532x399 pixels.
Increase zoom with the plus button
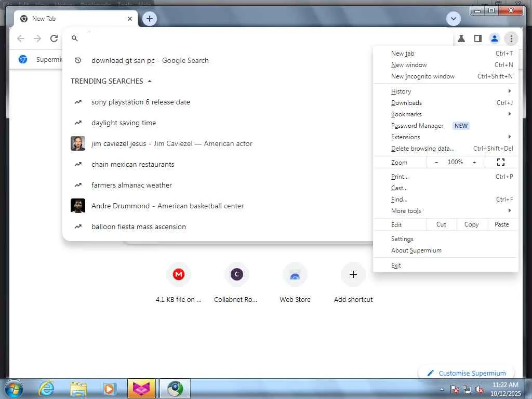pyautogui.click(x=474, y=162)
